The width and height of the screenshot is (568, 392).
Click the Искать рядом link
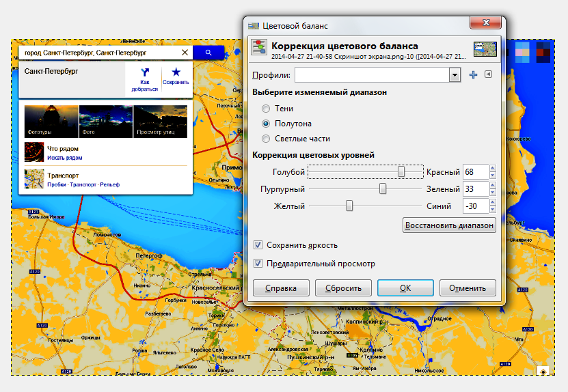click(x=65, y=158)
